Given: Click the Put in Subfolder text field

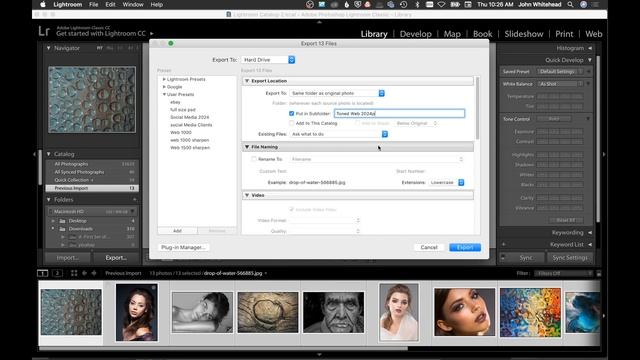Looking at the screenshot, I should pyautogui.click(x=399, y=113).
